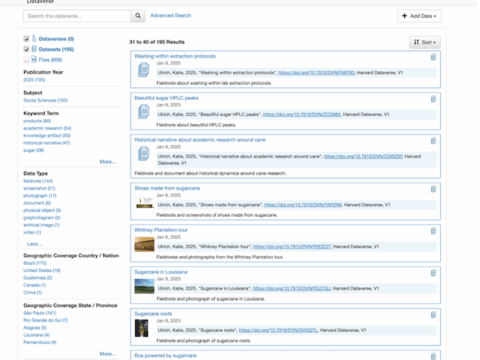The height and width of the screenshot is (360, 480).
Task: Filter by data type physical object (3)
Action: tap(42, 210)
